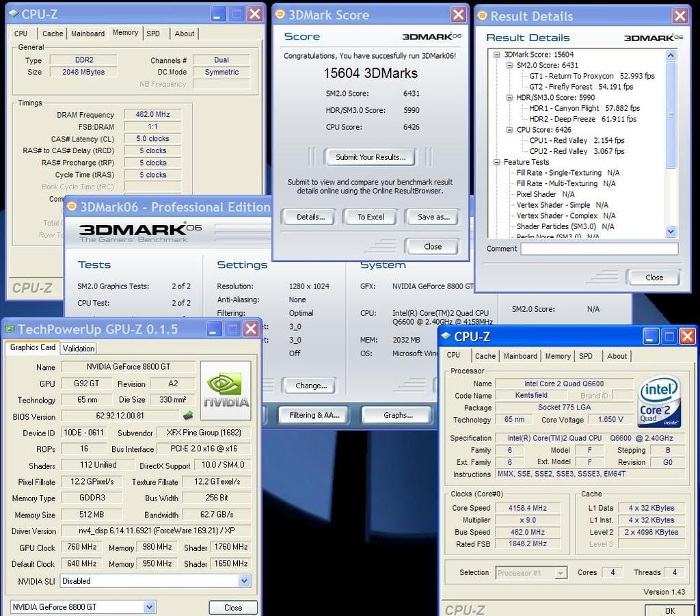Open the Processor #1 selection dropdown
This screenshot has width=700, height=616.
point(561,573)
